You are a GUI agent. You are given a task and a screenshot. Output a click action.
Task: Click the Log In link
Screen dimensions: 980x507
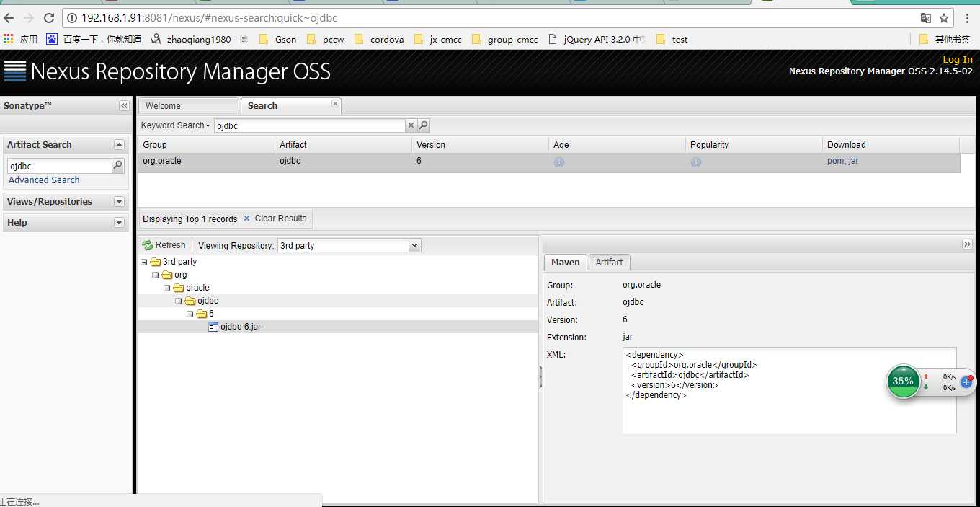click(958, 59)
